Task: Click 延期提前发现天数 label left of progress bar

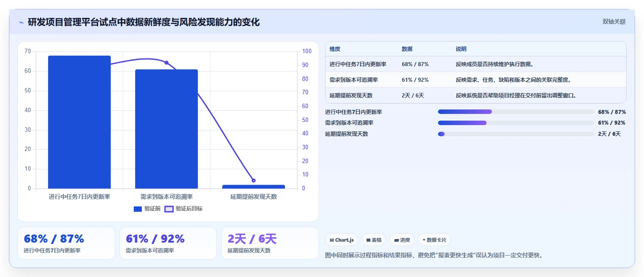Action: 347,134
